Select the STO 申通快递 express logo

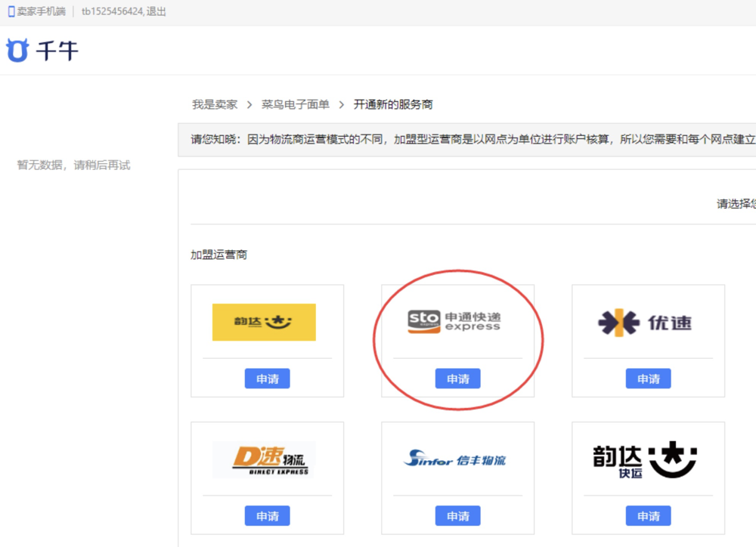[x=454, y=321]
